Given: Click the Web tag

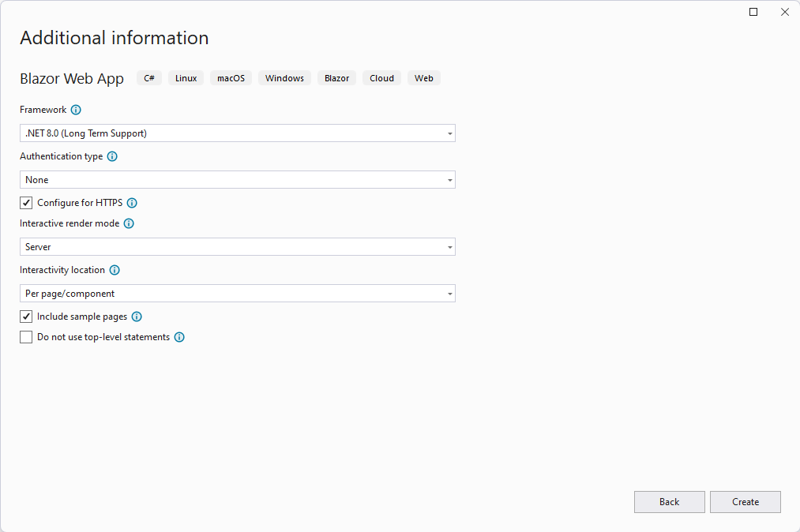Looking at the screenshot, I should click(x=424, y=78).
